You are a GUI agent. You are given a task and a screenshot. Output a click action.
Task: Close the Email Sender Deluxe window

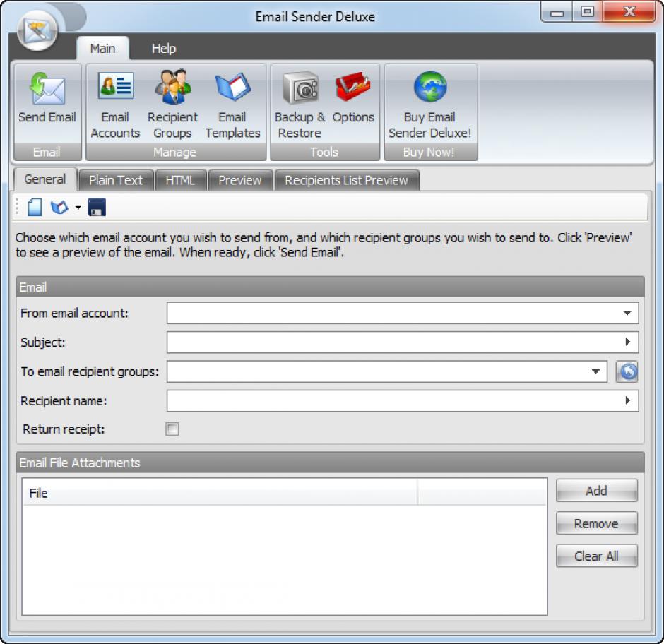[x=629, y=12]
